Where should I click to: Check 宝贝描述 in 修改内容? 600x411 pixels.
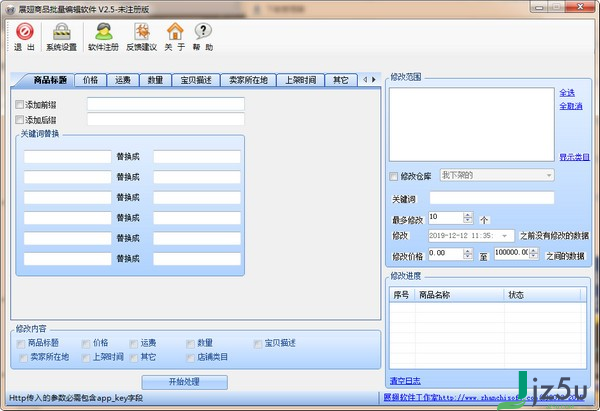pos(258,344)
